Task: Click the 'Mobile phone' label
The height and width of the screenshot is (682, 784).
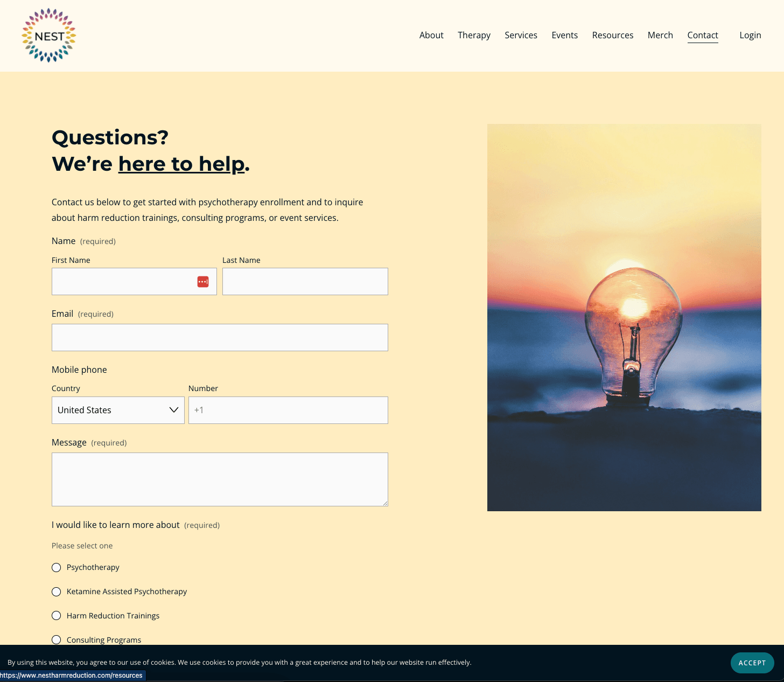Action: tap(79, 370)
